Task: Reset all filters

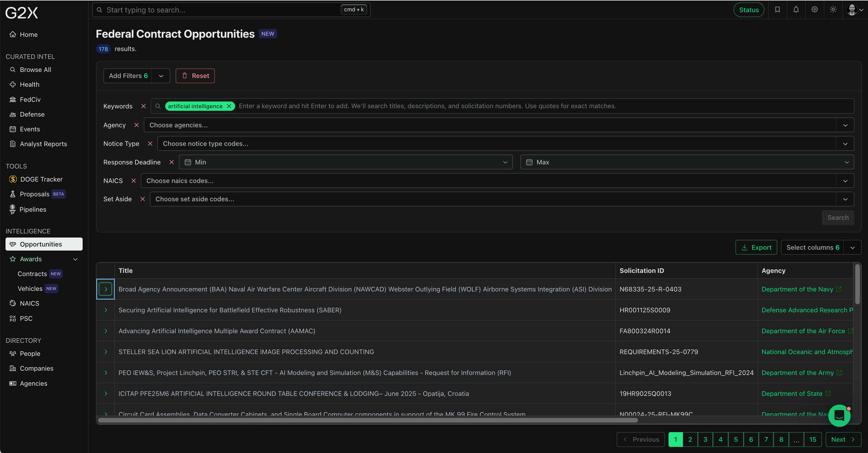Action: click(195, 76)
